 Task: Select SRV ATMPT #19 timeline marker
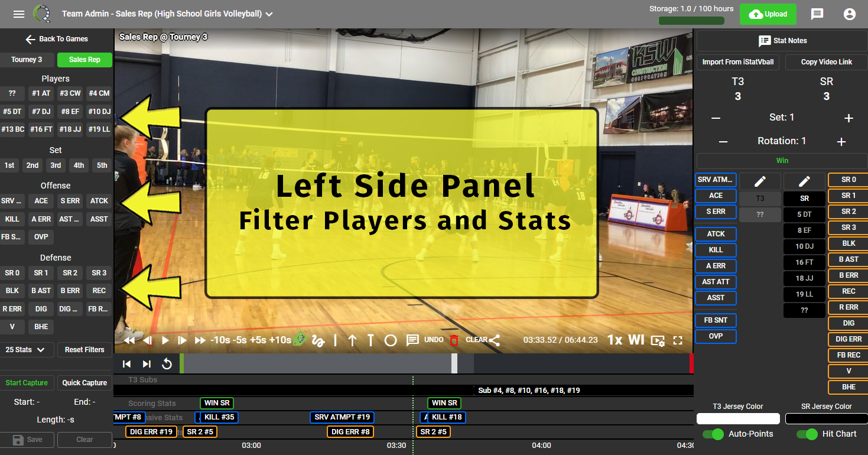[342, 417]
